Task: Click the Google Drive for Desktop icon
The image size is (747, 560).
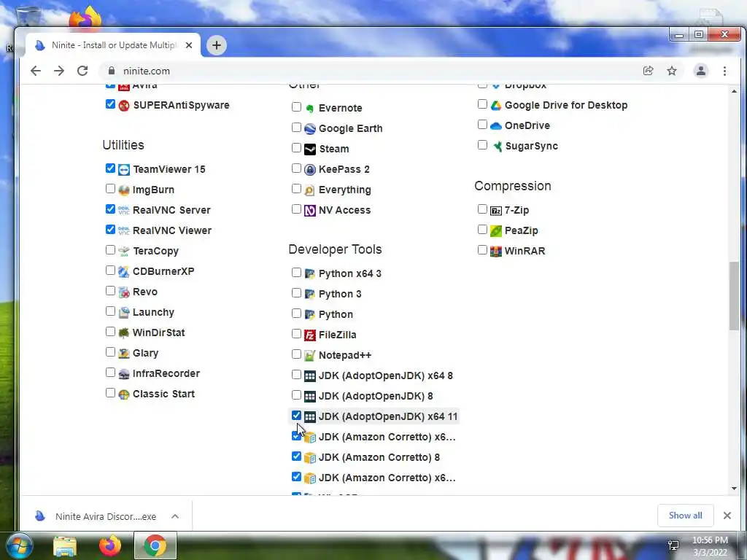Action: pyautogui.click(x=496, y=105)
